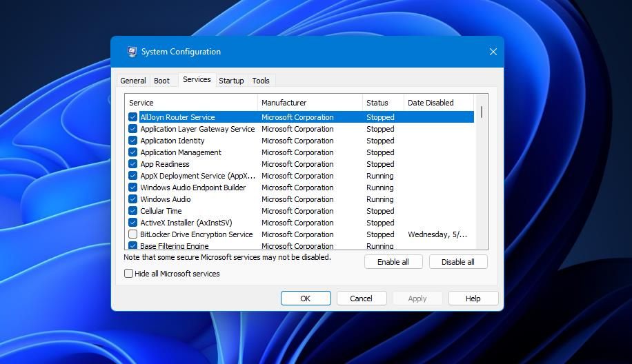
Task: Select Windows Audio Endpoint Builder name
Action: [192, 188]
